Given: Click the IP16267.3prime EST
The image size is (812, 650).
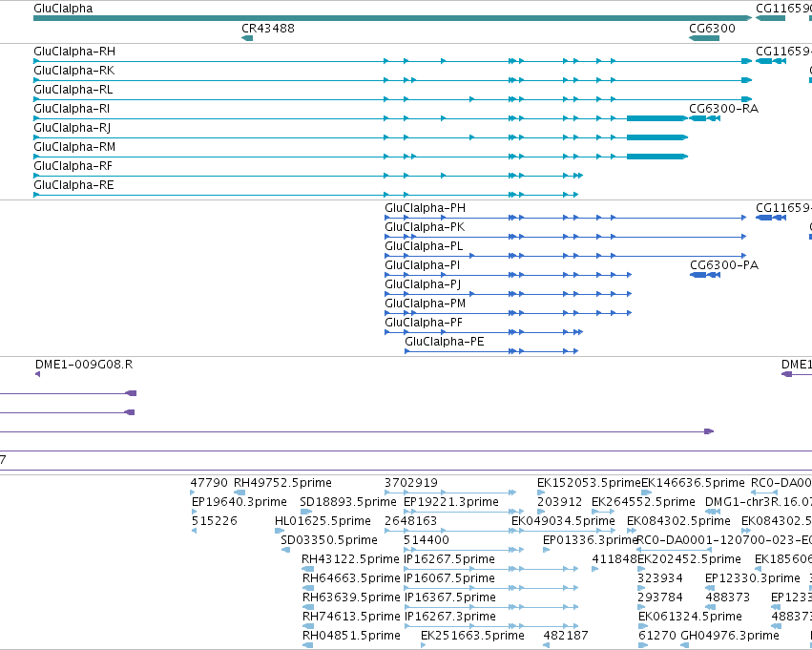Looking at the screenshot, I should [449, 618].
